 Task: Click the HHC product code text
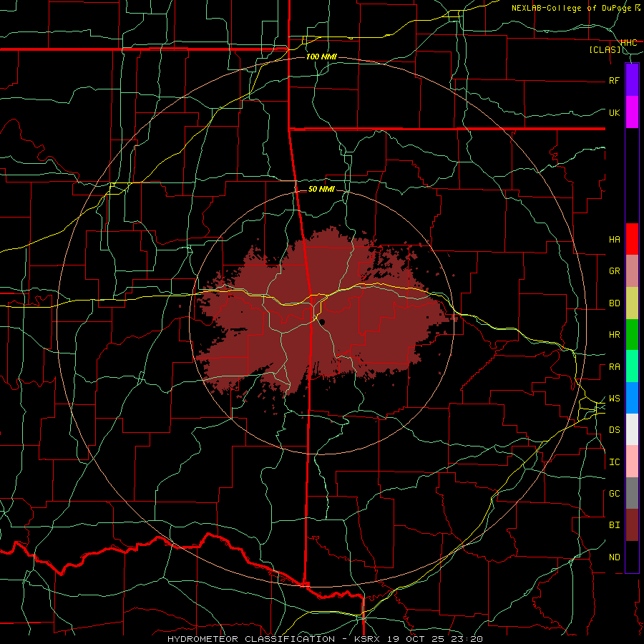tap(628, 43)
